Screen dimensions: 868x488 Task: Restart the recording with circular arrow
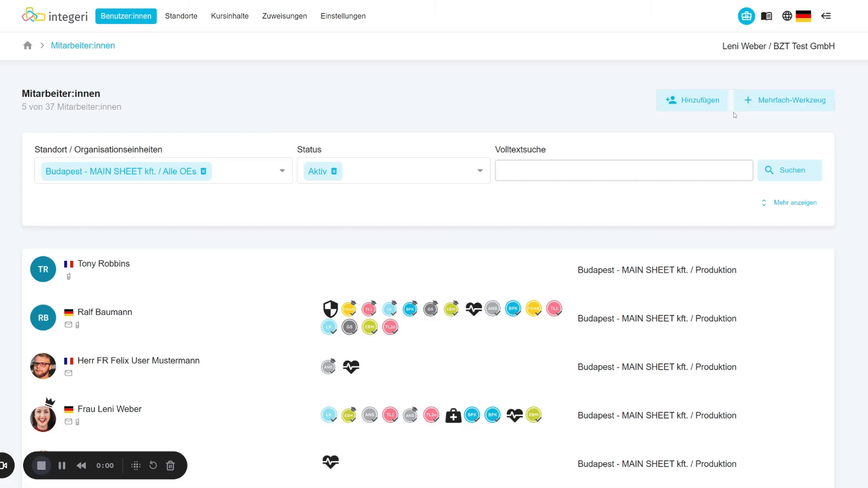click(x=153, y=465)
